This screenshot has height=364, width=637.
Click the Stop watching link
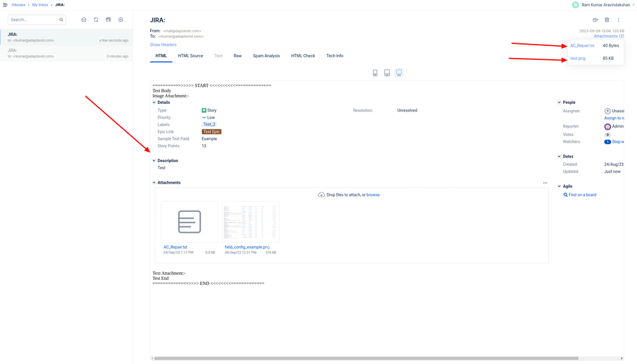(x=618, y=142)
